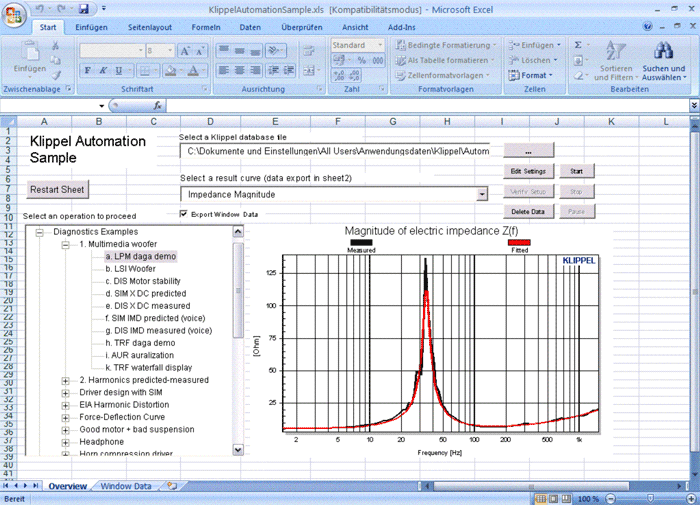Click the Klippel database file path field
Image resolution: width=700 pixels, height=505 pixels.
[335, 151]
